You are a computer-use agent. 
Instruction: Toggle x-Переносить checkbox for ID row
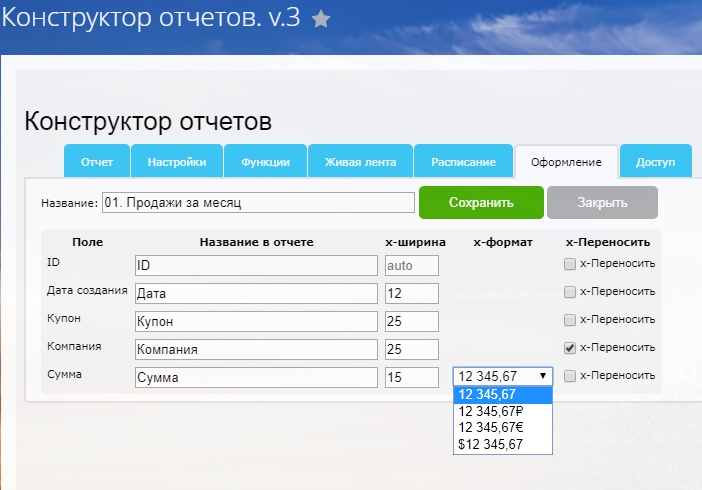(570, 265)
